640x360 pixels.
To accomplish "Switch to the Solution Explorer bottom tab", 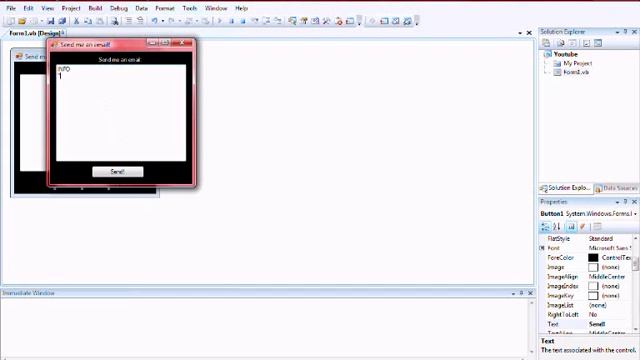I will 566,188.
